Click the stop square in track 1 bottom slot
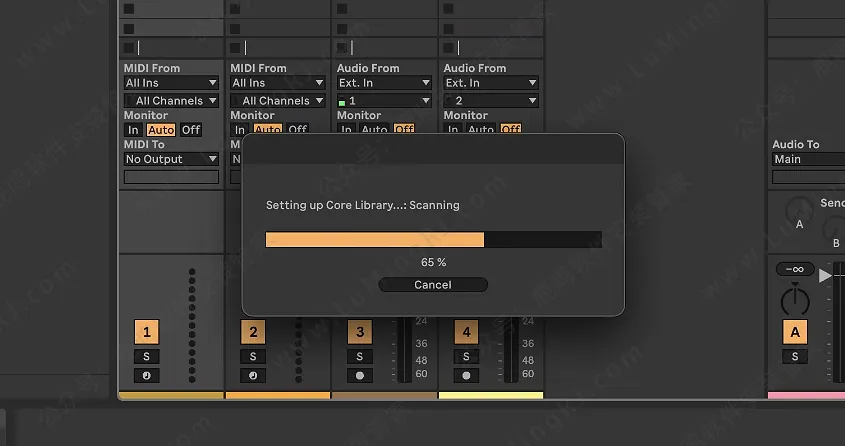 coord(128,47)
